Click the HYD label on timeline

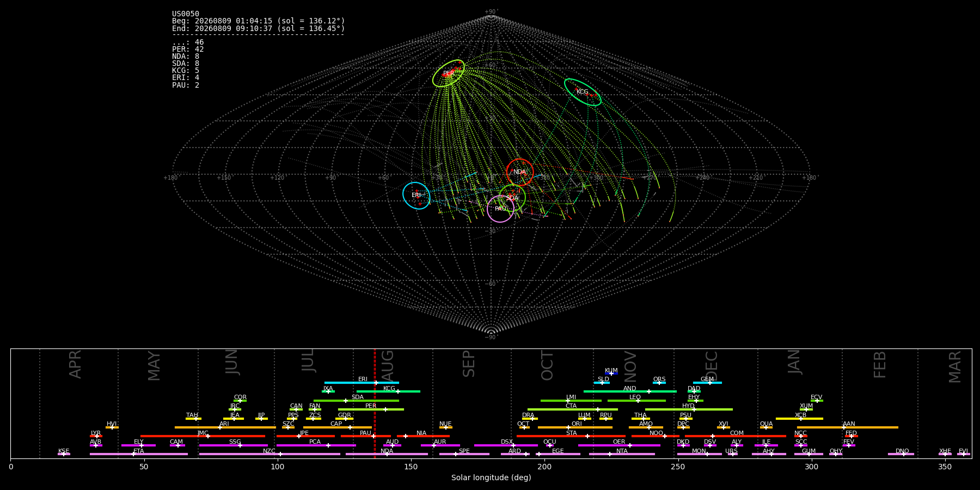pyautogui.click(x=688, y=406)
